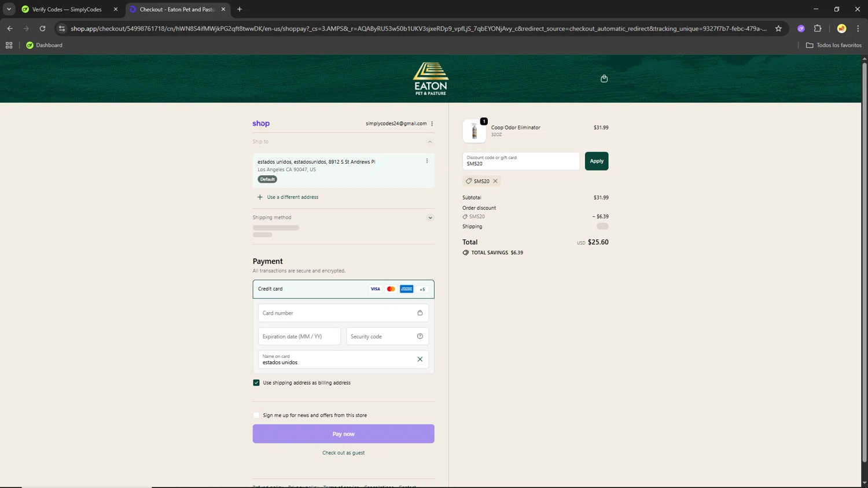Bookmark this page with star icon
The height and width of the screenshot is (488, 868).
pyautogui.click(x=778, y=28)
